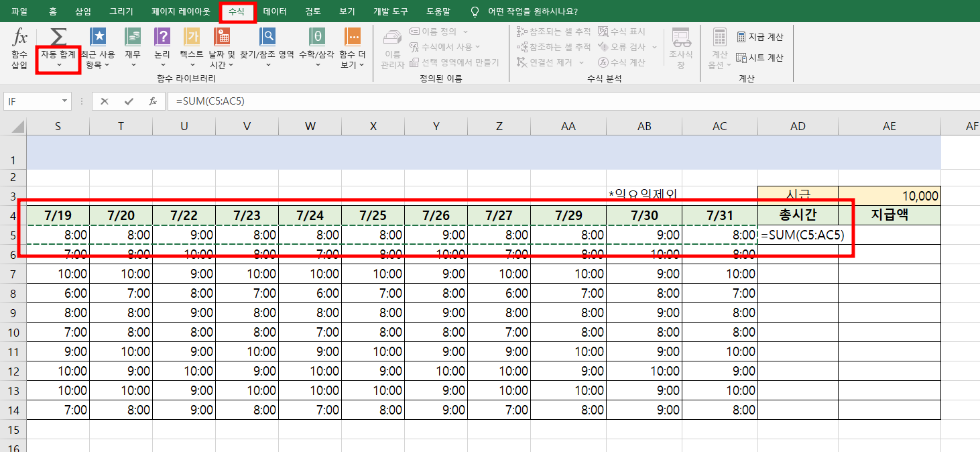This screenshot has width=980, height=452.
Task: Click Trace Dependents (참조하는 셀 추적)
Action: coord(554,47)
